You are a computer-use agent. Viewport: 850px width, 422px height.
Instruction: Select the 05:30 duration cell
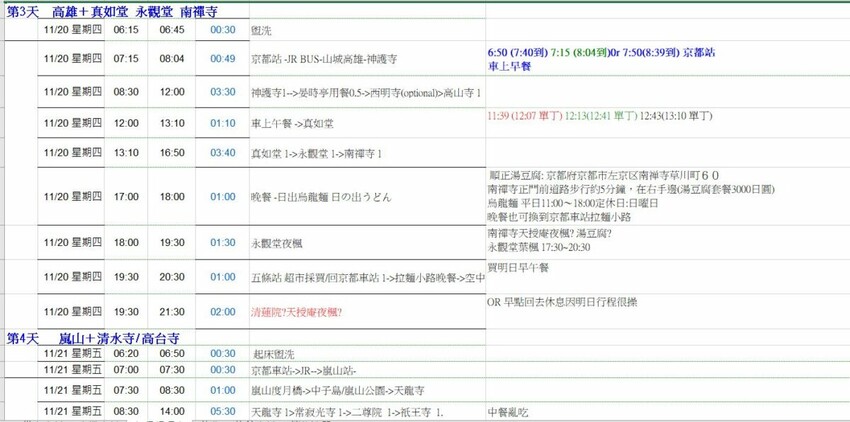pos(222,411)
